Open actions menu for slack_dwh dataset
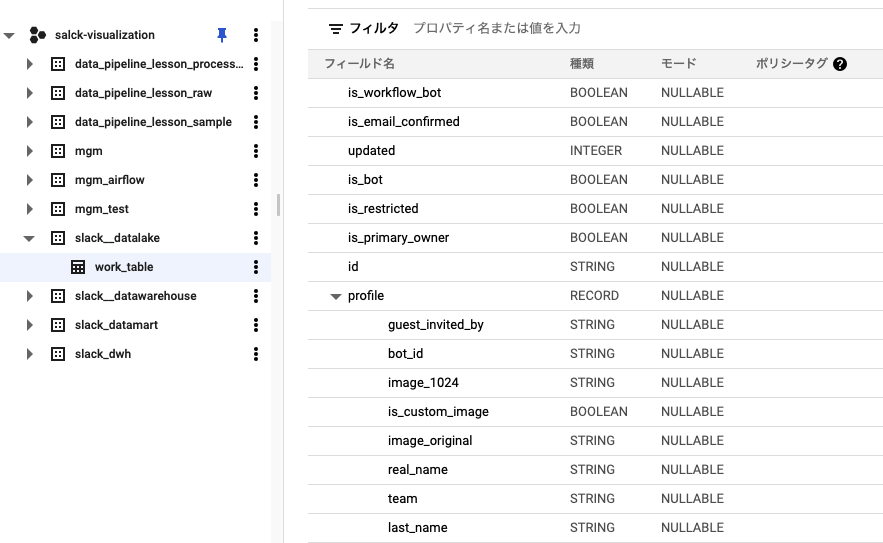This screenshot has width=883, height=543. click(256, 354)
